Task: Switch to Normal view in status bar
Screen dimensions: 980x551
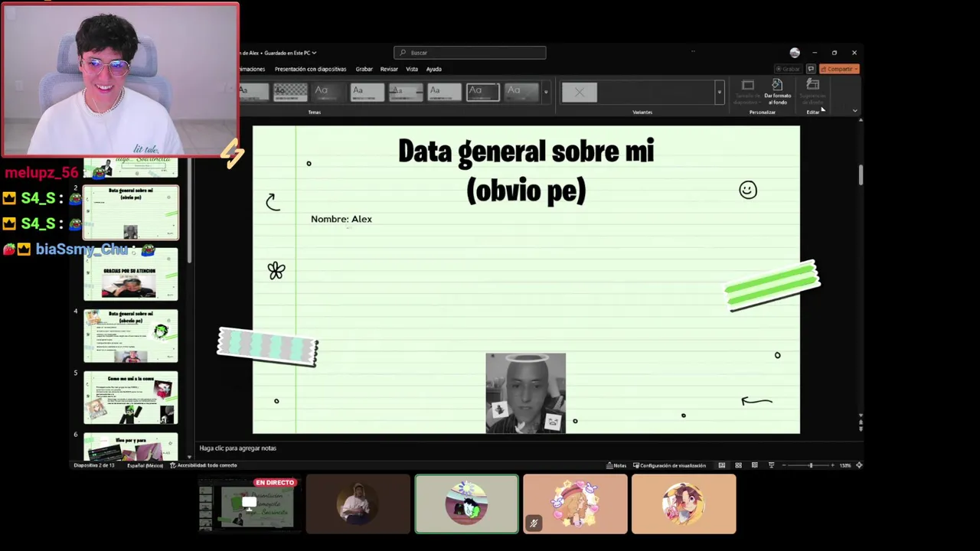Action: (722, 465)
